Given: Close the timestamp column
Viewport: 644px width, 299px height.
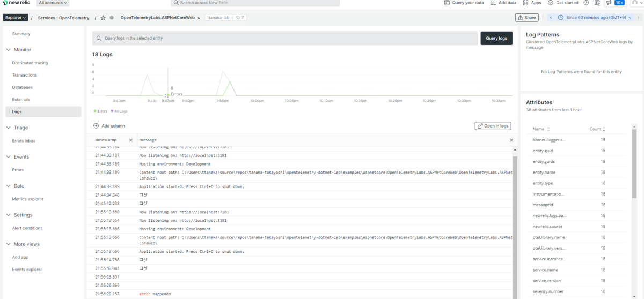Looking at the screenshot, I should coord(130,140).
